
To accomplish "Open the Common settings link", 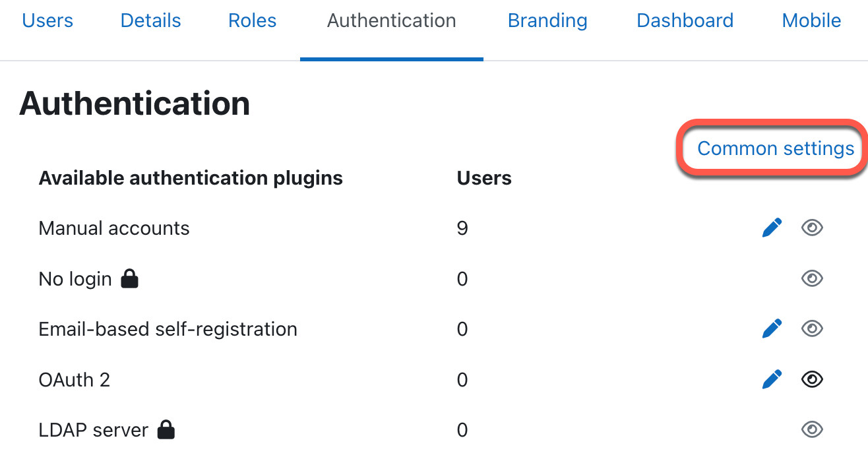I will click(x=776, y=148).
